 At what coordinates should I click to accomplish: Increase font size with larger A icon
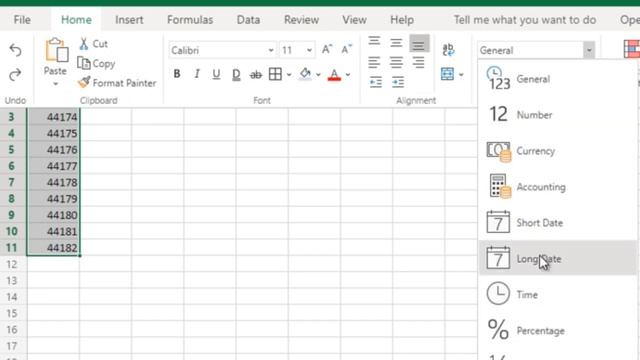point(327,50)
